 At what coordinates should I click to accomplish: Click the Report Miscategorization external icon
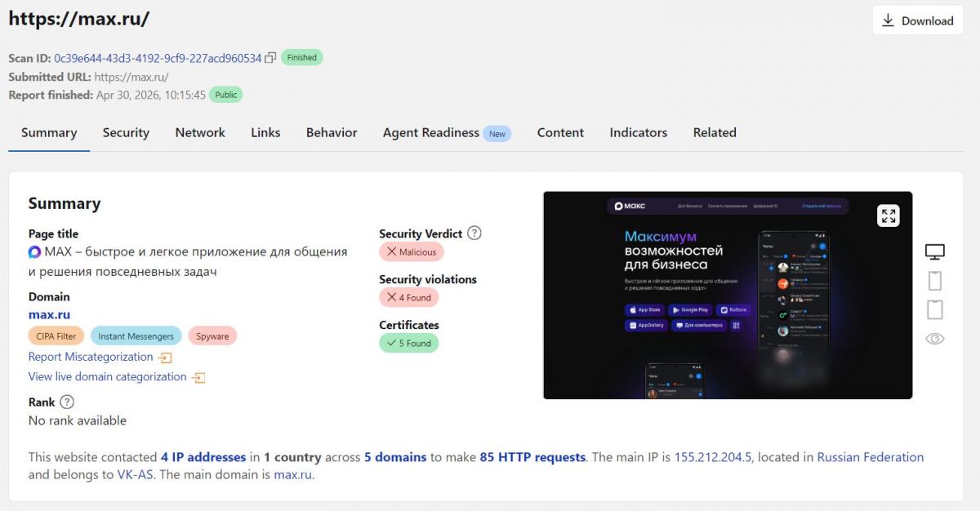165,358
